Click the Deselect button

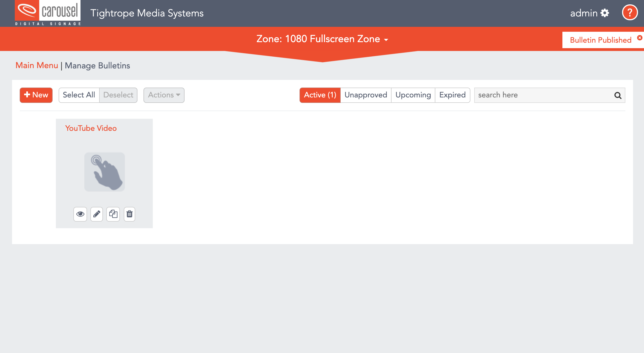click(x=118, y=95)
